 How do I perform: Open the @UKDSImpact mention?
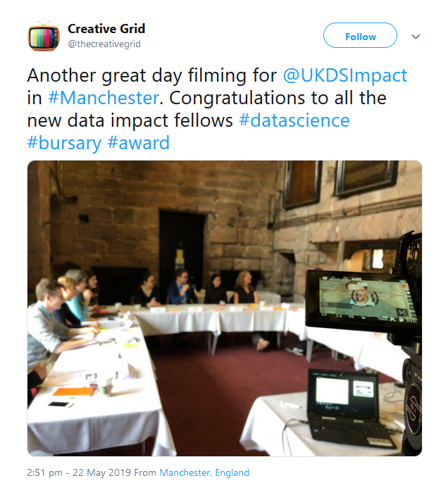pos(345,75)
